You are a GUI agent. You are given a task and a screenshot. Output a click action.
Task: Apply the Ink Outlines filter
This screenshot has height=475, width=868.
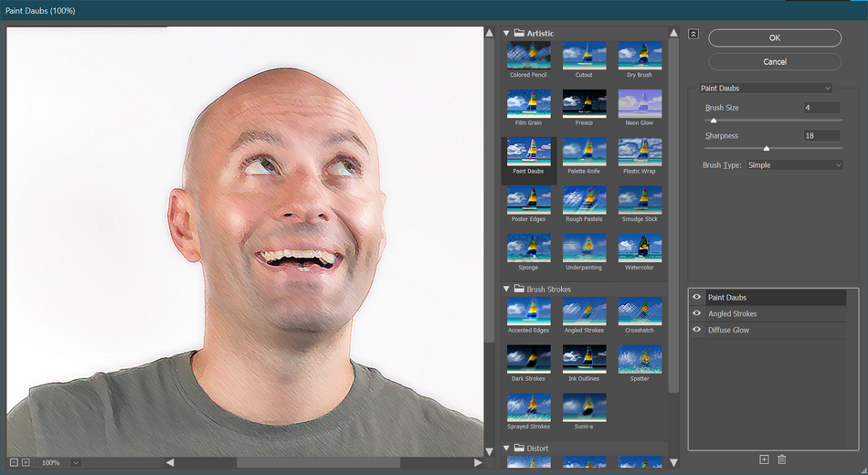pos(584,359)
